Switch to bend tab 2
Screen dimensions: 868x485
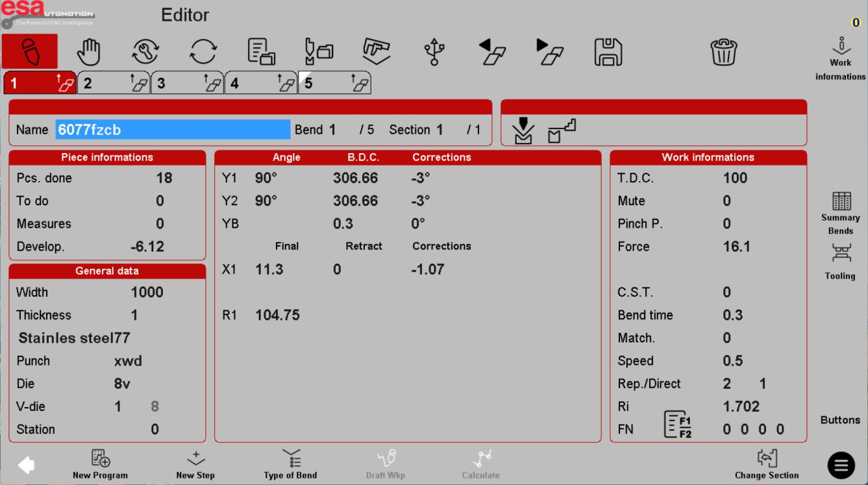pyautogui.click(x=113, y=83)
